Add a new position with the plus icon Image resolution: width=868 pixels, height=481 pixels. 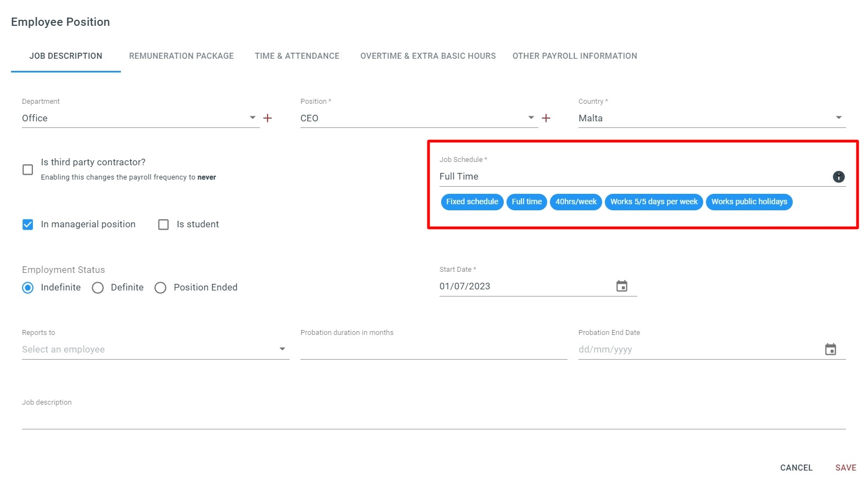point(546,118)
